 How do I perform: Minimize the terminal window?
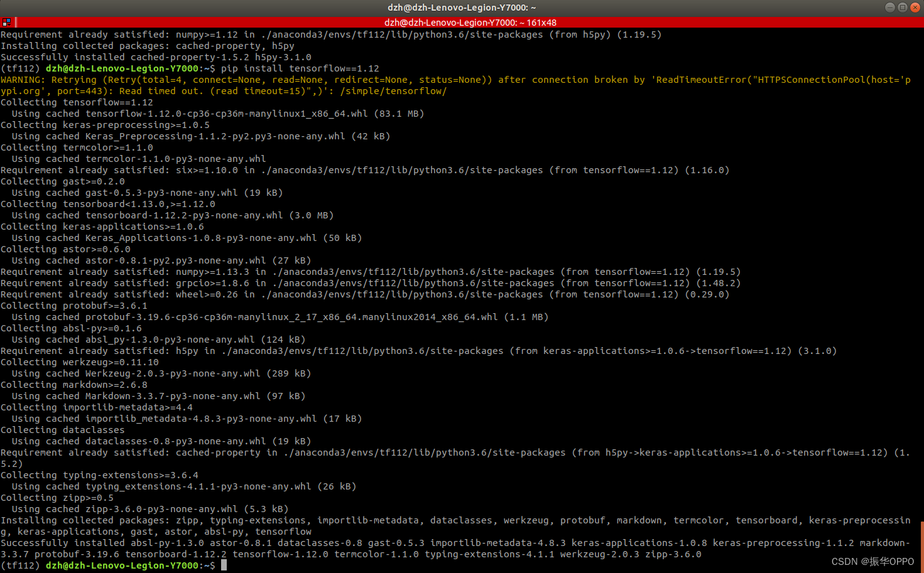[x=889, y=8]
